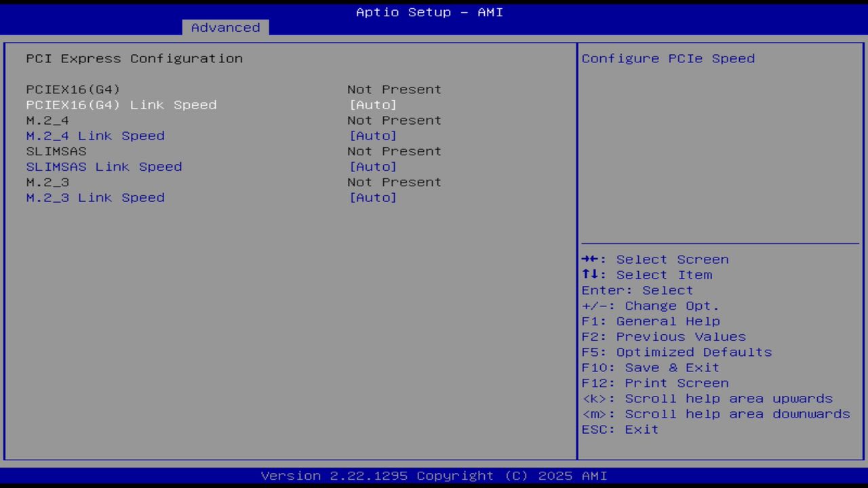Click ESC Exit entry
The width and height of the screenshot is (868, 488).
coord(620,429)
